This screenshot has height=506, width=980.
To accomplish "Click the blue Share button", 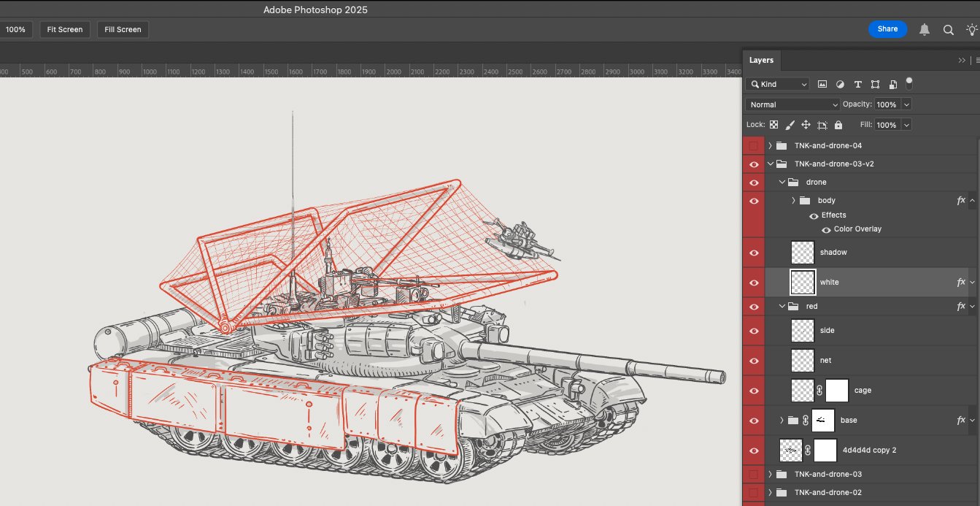I will [887, 29].
